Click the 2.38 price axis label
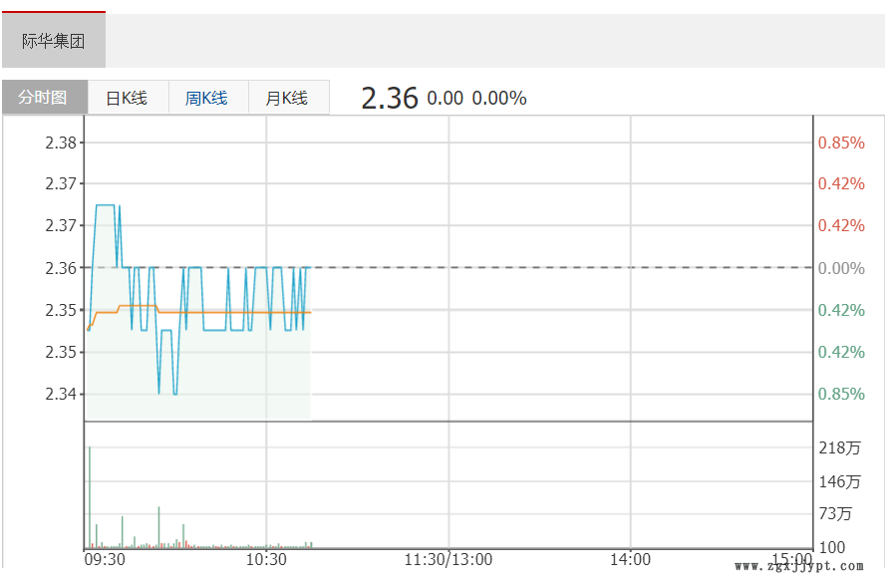The image size is (891, 588). (x=61, y=143)
